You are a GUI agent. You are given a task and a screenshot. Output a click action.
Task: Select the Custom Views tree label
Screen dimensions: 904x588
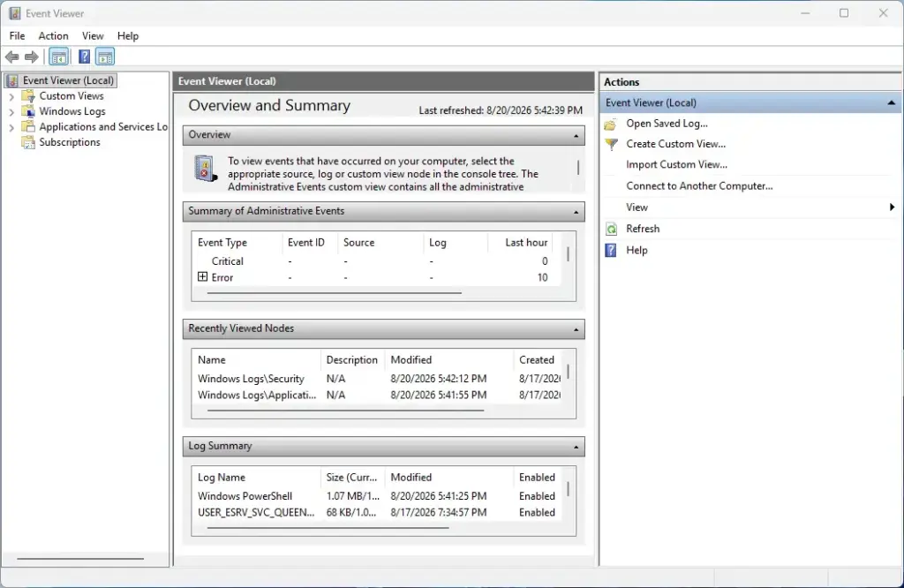(x=72, y=95)
